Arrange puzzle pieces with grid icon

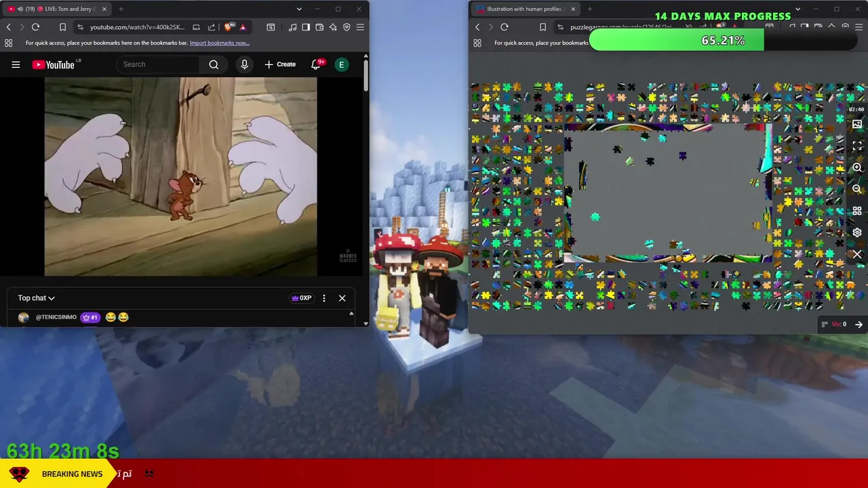tap(857, 211)
